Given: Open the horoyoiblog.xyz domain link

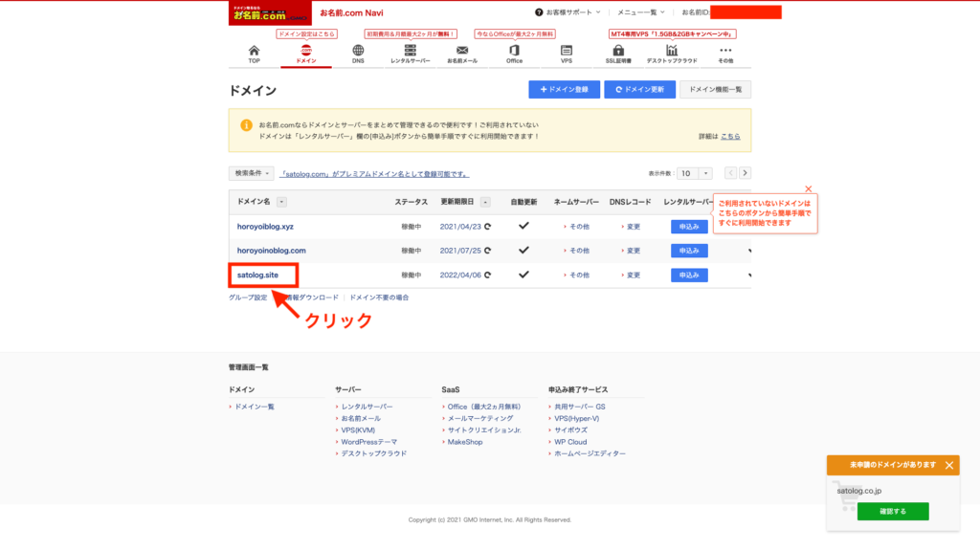Looking at the screenshot, I should click(265, 227).
